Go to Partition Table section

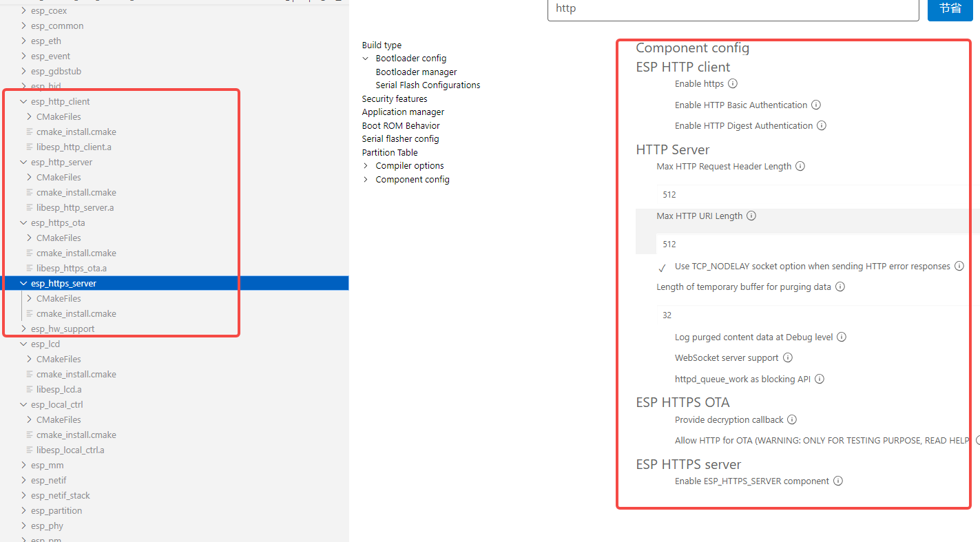click(390, 152)
